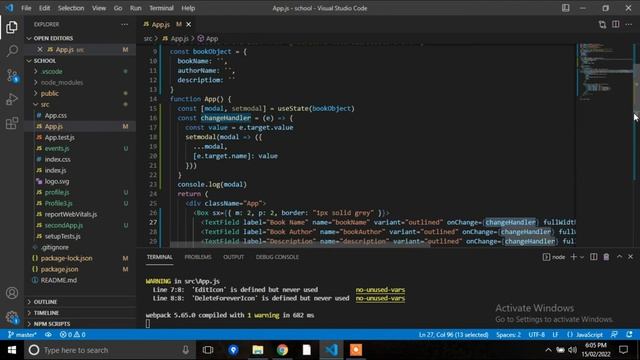Close App.js in Open Editors list
The image size is (640, 360).
pos(40,49)
